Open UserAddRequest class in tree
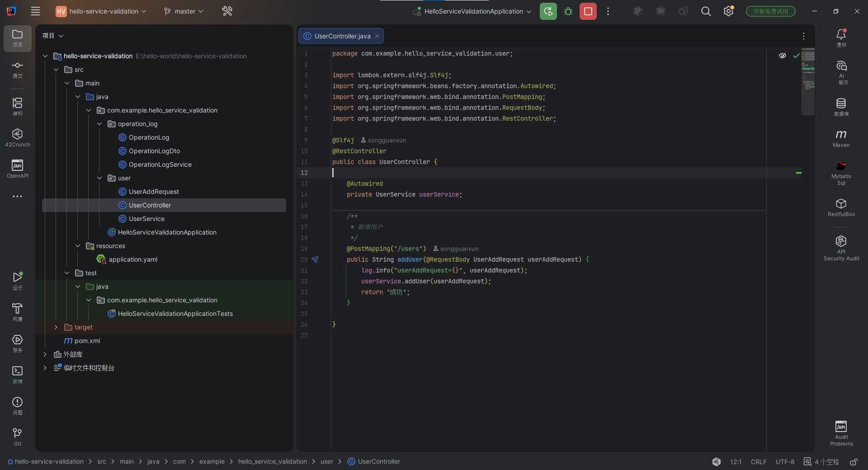 pyautogui.click(x=154, y=192)
